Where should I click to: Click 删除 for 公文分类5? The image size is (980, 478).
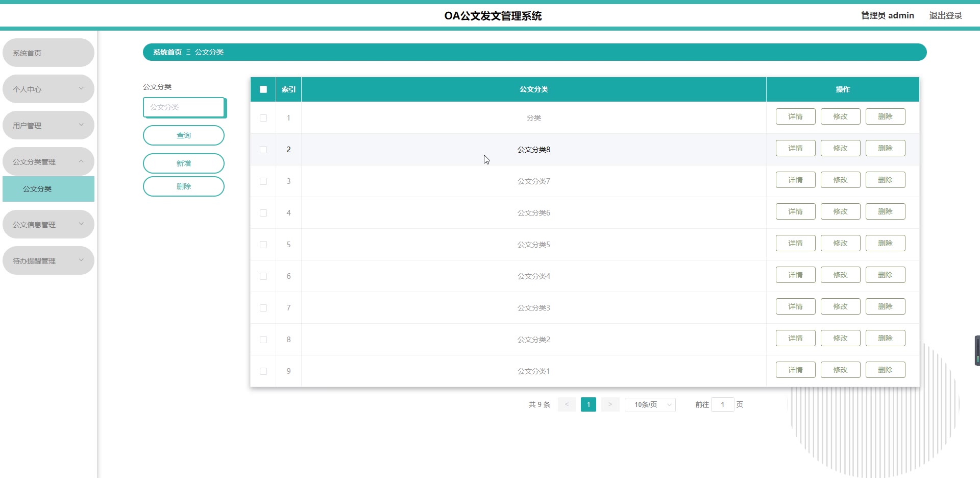886,243
